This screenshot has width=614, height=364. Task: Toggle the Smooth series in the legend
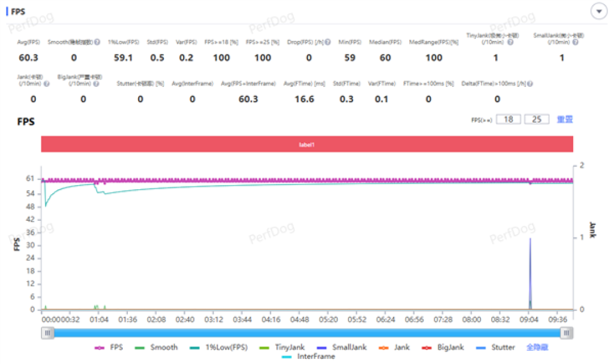pyautogui.click(x=156, y=347)
